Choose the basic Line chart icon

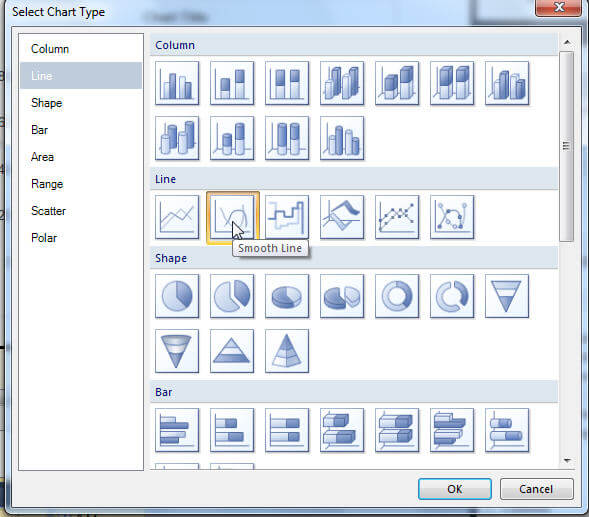[177, 217]
